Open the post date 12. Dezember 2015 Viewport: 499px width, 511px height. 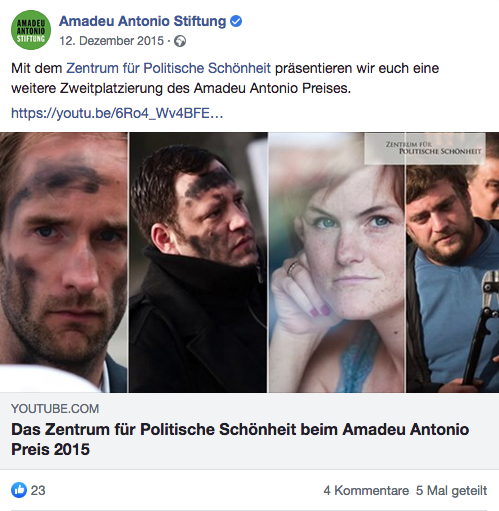pos(112,41)
